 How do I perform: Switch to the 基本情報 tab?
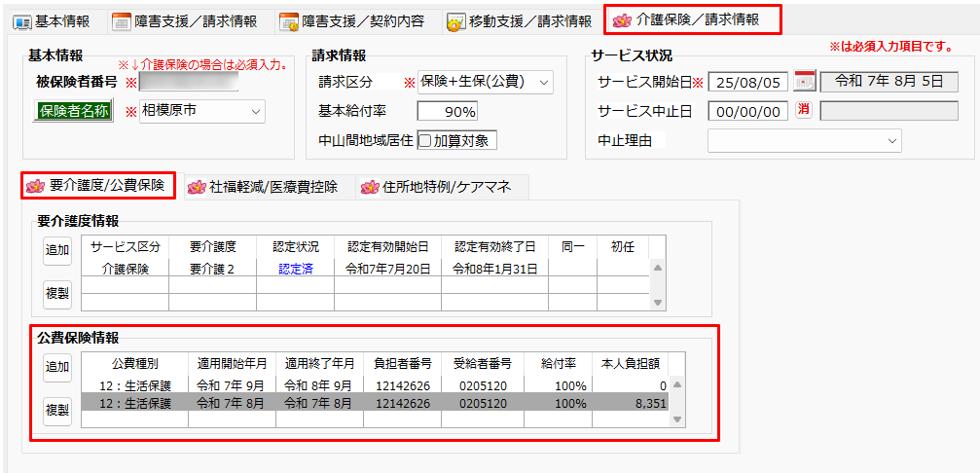coord(53,21)
